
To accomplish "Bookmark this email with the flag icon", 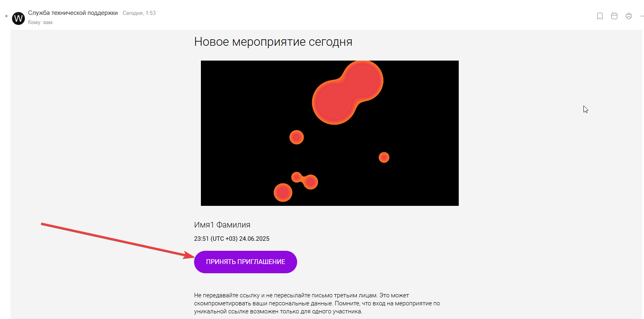I will tap(600, 16).
